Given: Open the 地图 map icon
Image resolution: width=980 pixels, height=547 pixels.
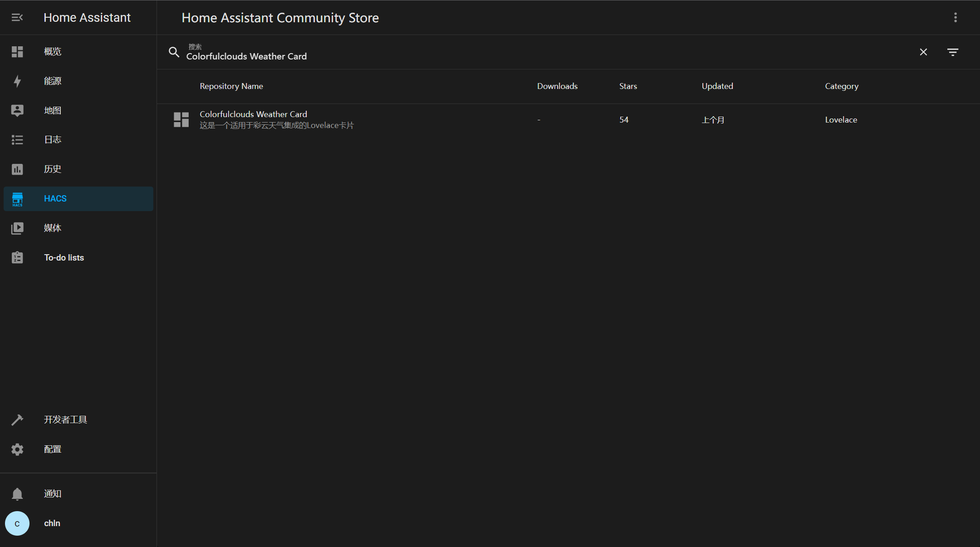Looking at the screenshot, I should pyautogui.click(x=17, y=110).
